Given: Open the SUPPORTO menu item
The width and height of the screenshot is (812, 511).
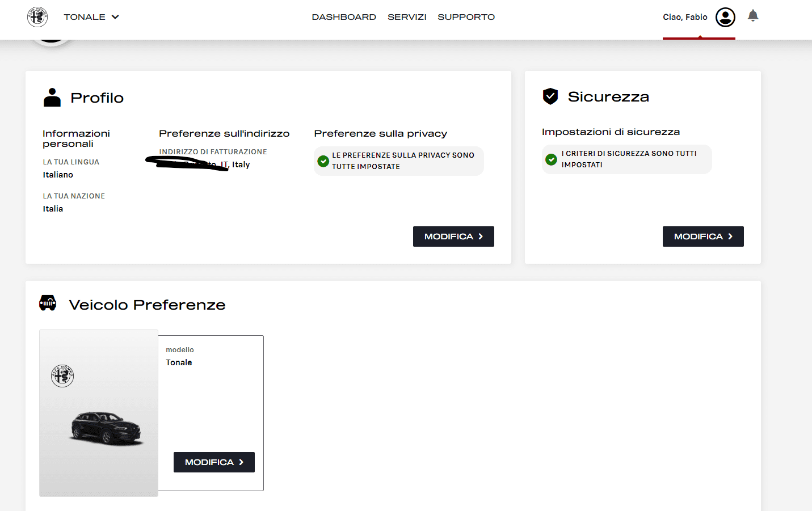Looking at the screenshot, I should [x=466, y=17].
